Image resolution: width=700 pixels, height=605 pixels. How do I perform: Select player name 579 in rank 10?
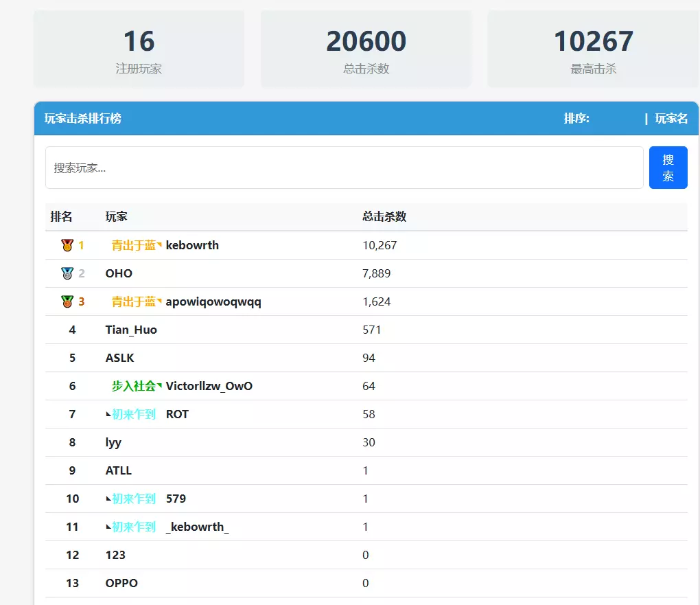[176, 499]
